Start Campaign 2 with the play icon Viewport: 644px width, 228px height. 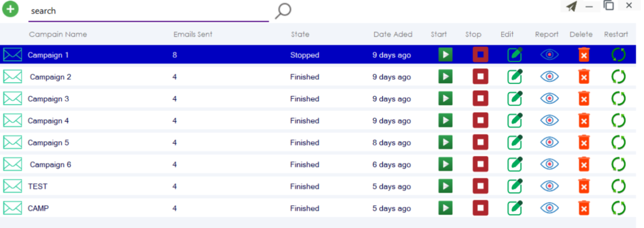tap(445, 77)
